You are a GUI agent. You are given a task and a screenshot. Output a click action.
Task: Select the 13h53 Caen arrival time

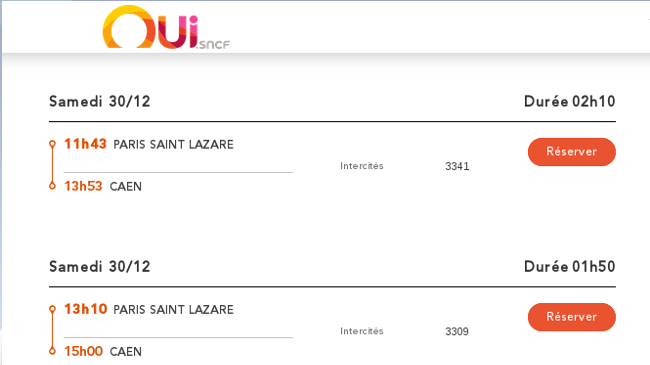(83, 186)
